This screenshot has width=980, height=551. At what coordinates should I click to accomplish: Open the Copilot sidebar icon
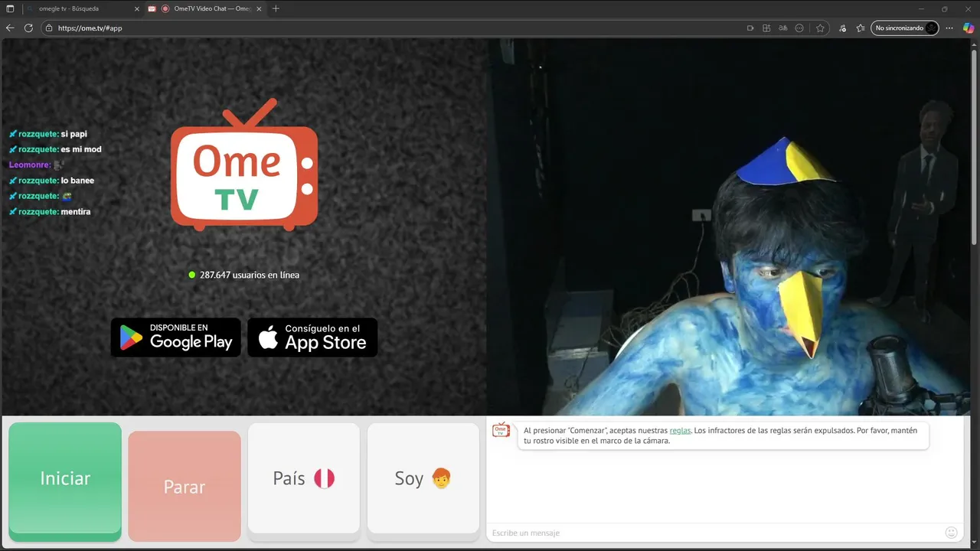pyautogui.click(x=969, y=28)
